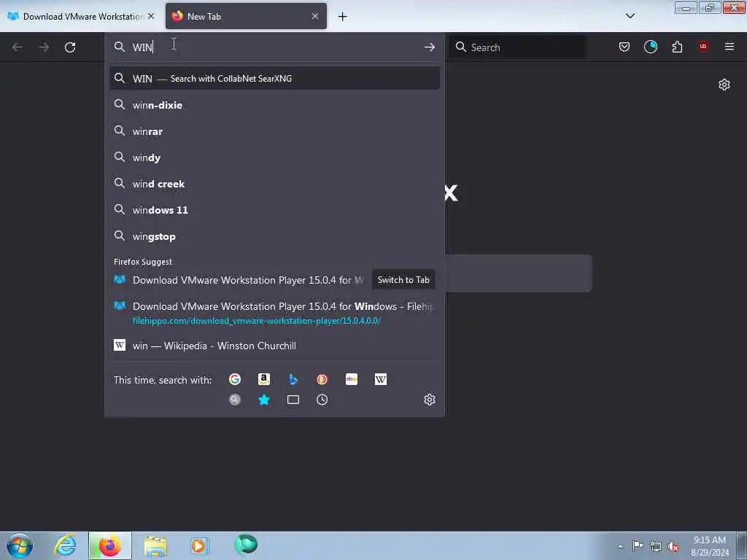Search this time with SearXNG magnifier icon
This screenshot has height=560, width=747.
pos(234,400)
